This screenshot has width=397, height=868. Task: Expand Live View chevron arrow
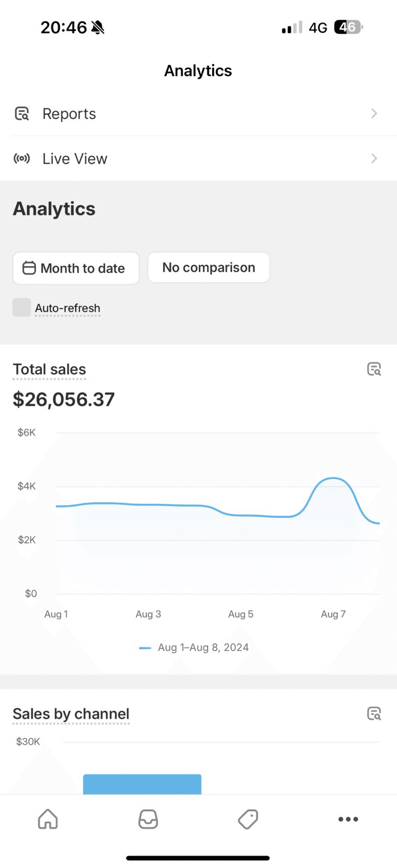374,158
